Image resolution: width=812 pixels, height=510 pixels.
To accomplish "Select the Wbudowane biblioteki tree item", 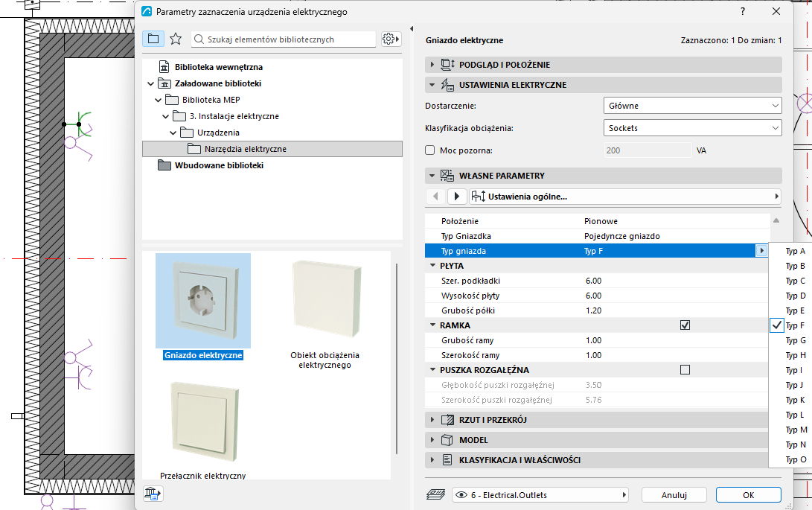I will 219,165.
